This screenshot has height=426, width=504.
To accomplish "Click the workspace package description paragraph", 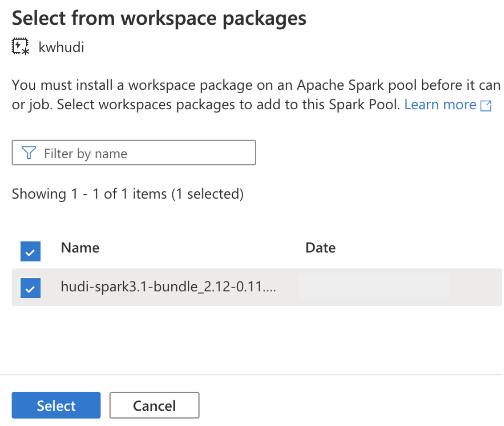I will pos(257,95).
